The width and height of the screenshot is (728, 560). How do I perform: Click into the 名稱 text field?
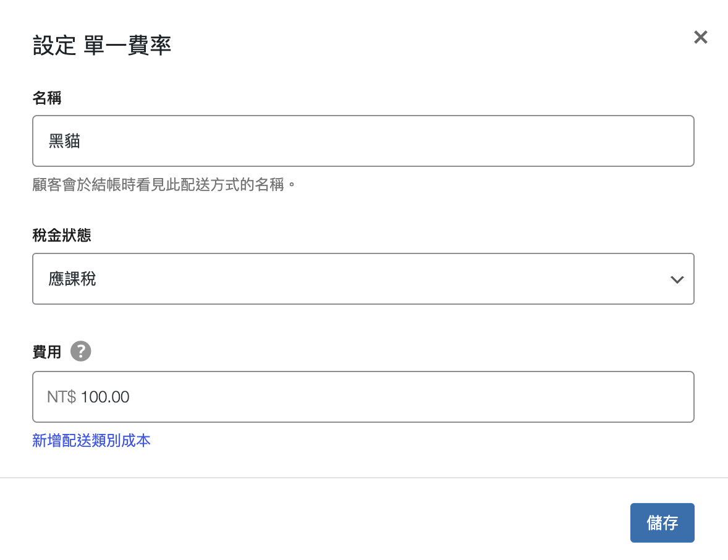pyautogui.click(x=363, y=141)
